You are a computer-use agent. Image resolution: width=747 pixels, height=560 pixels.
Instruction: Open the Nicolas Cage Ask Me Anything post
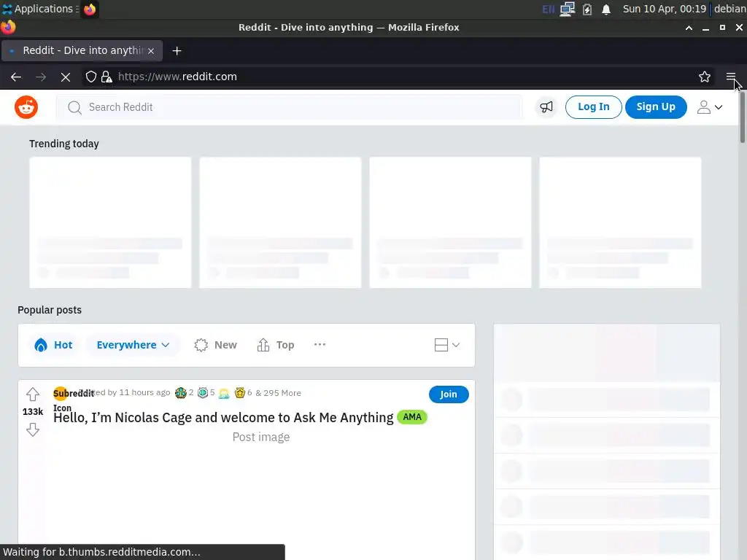(x=223, y=418)
